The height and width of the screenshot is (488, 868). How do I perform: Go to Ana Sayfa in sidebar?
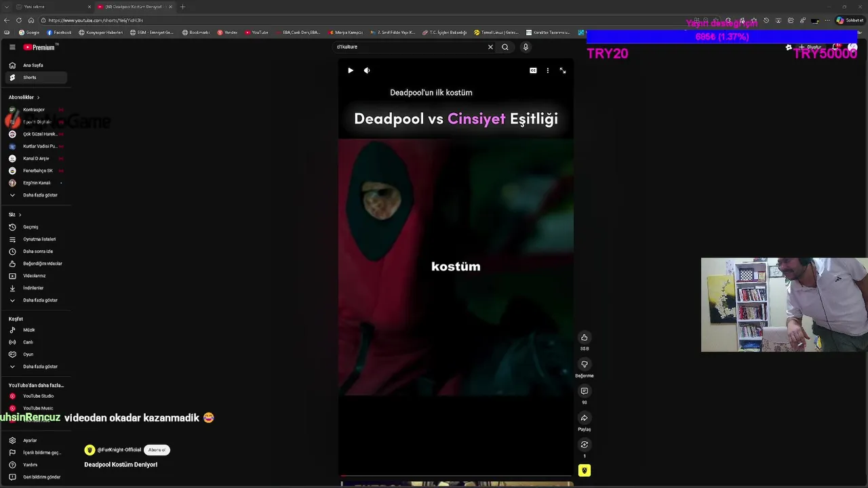pyautogui.click(x=35, y=65)
